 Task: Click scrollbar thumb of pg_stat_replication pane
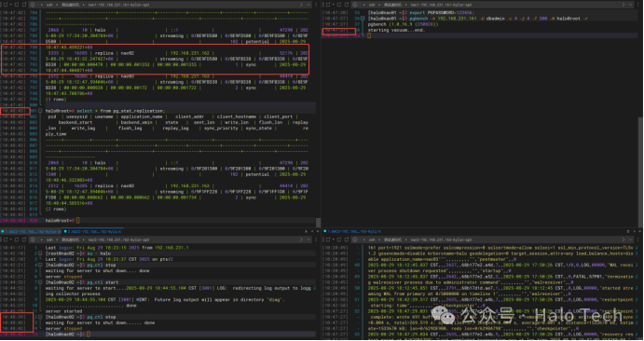(318, 222)
